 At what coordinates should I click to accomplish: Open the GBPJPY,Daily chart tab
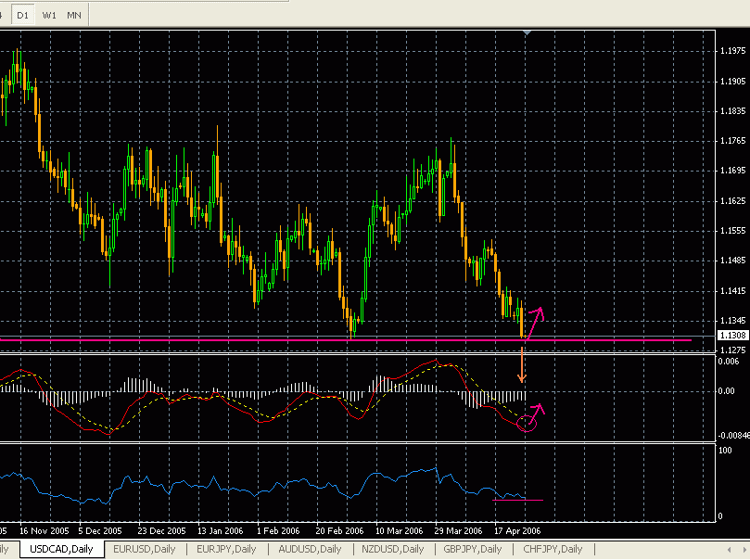coord(473,549)
